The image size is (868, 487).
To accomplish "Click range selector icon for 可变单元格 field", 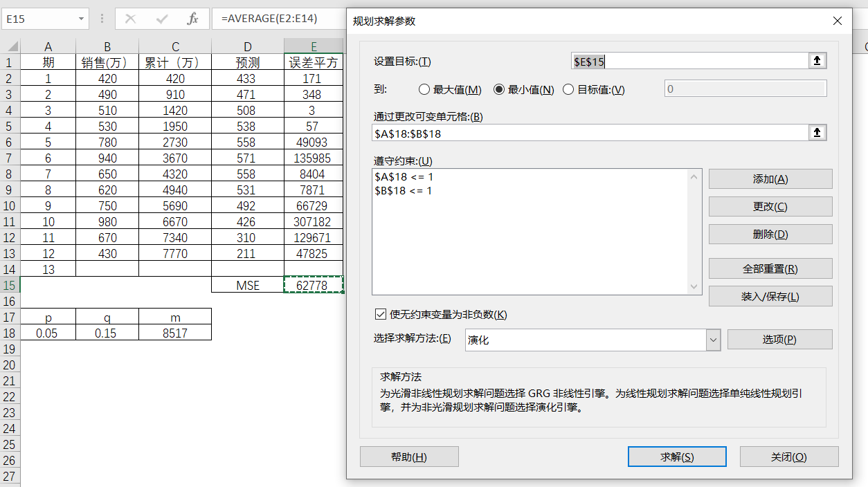I will [817, 133].
